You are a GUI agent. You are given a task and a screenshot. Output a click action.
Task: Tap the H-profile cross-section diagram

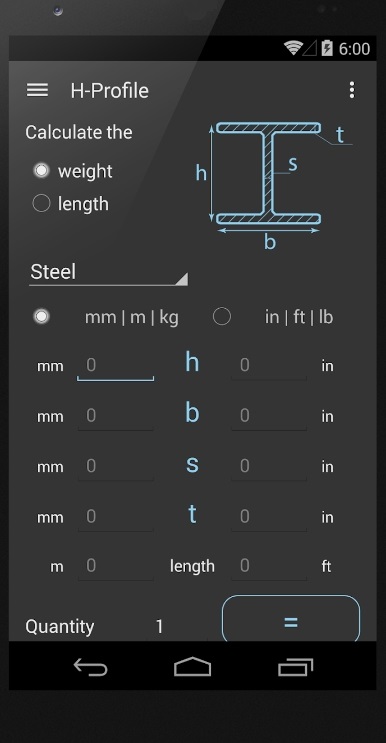pos(274,185)
